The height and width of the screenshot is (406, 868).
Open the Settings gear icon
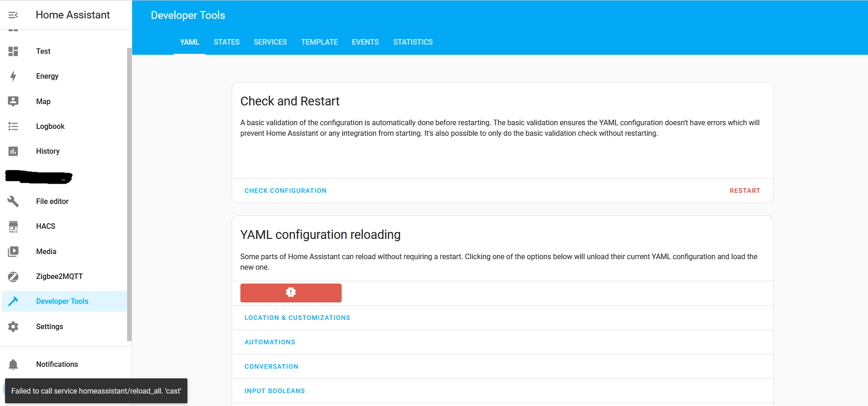click(x=13, y=326)
